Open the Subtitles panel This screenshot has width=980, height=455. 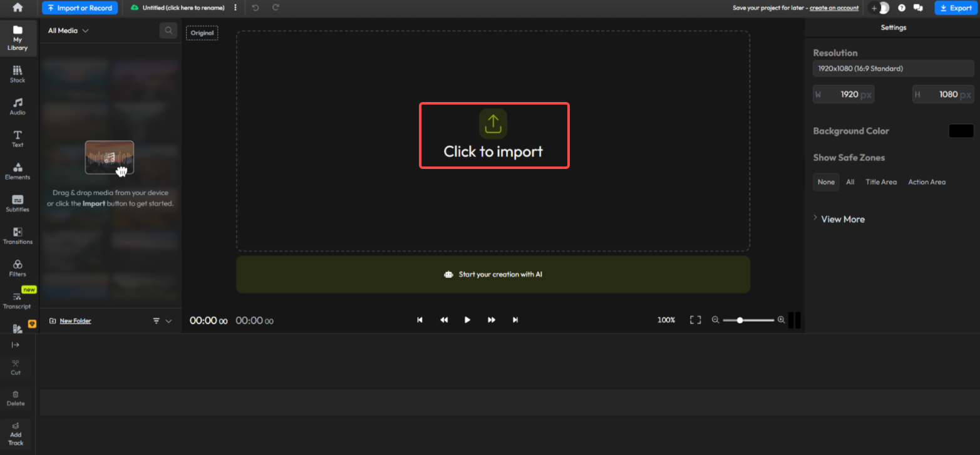(x=18, y=203)
